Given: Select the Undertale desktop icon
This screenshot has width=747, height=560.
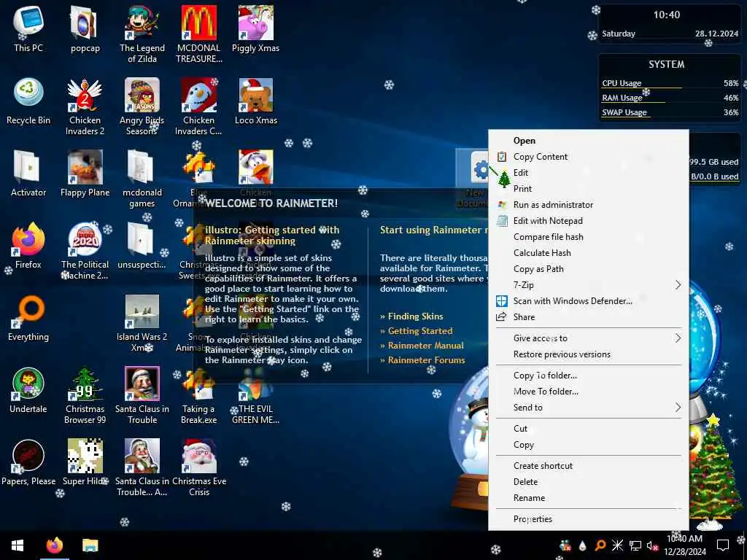Looking at the screenshot, I should pos(28,389).
